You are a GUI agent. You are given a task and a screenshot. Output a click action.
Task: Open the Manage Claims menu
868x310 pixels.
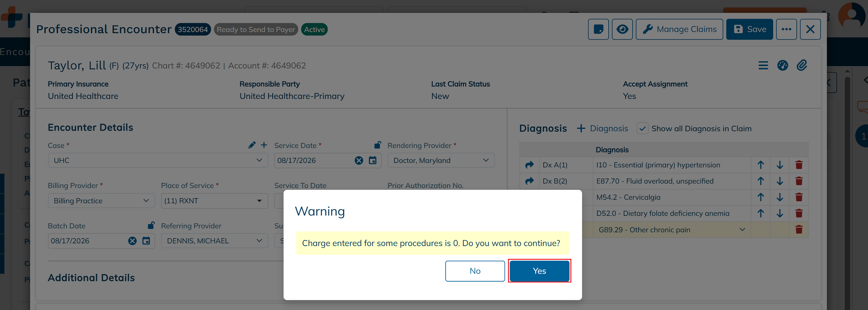pyautogui.click(x=679, y=29)
